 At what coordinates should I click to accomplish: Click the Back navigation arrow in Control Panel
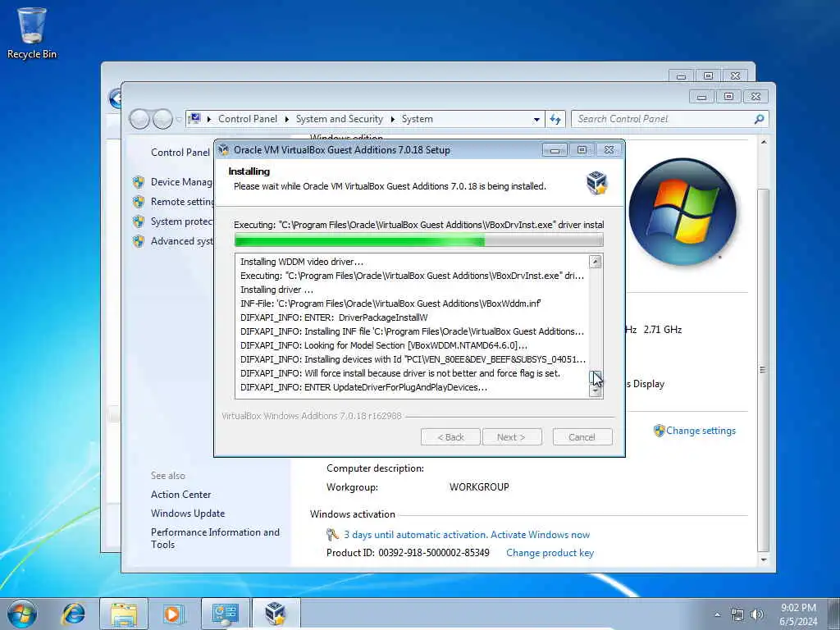[x=139, y=119]
